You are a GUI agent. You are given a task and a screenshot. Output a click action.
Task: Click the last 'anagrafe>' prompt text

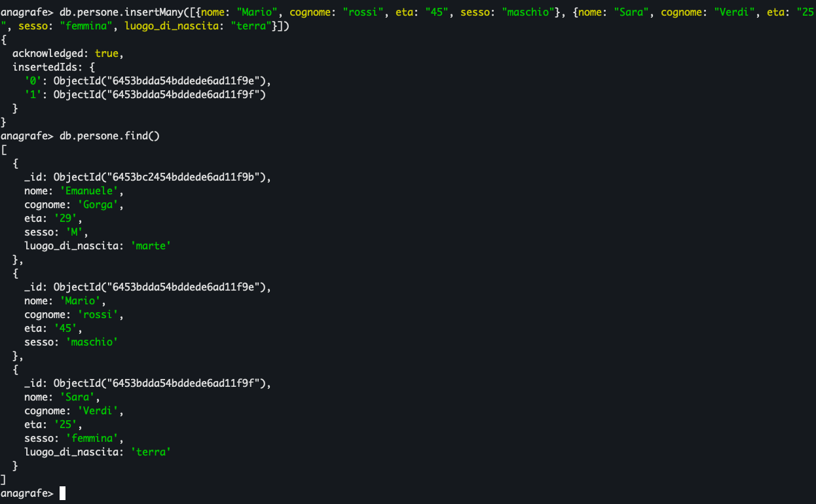(27, 493)
